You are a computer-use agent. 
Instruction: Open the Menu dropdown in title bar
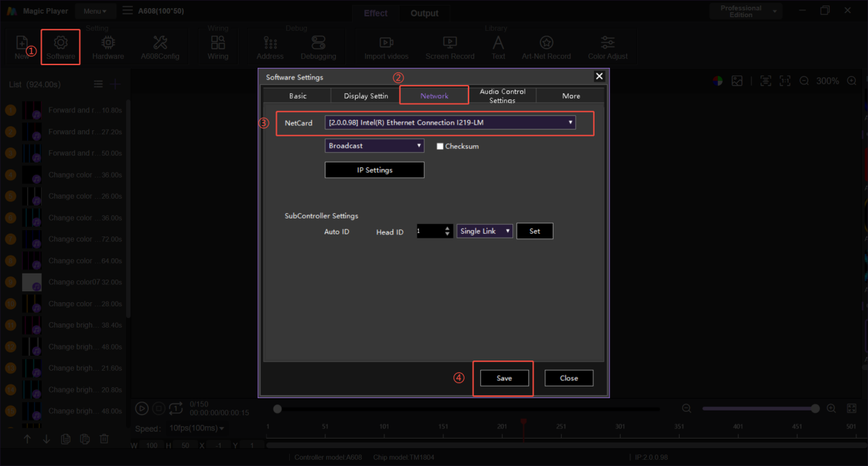pos(95,11)
